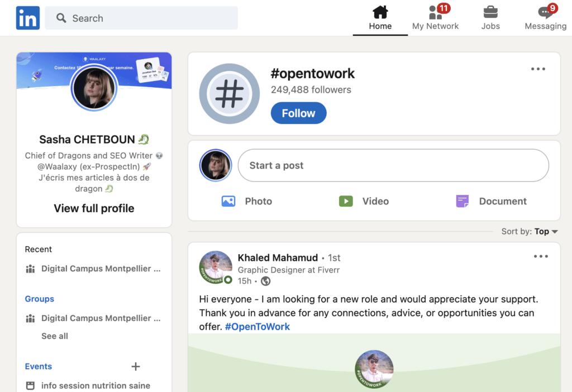Image resolution: width=572 pixels, height=392 pixels.
Task: Click the Video icon in the post composer
Action: point(346,200)
